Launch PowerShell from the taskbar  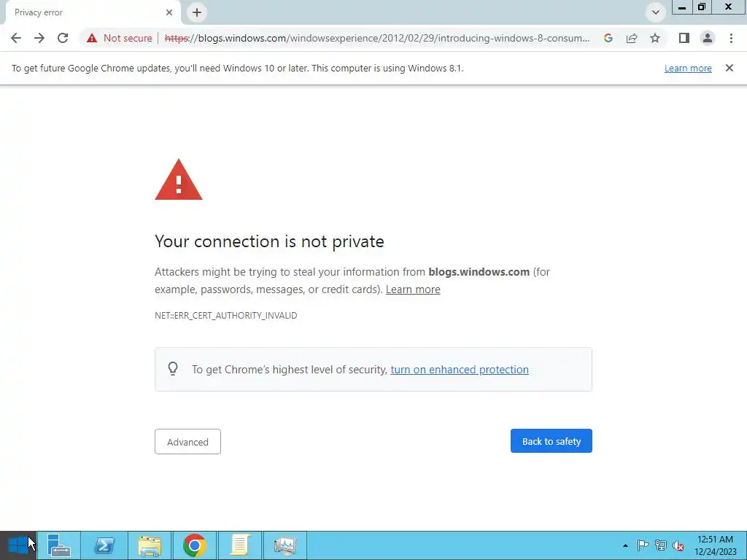104,545
